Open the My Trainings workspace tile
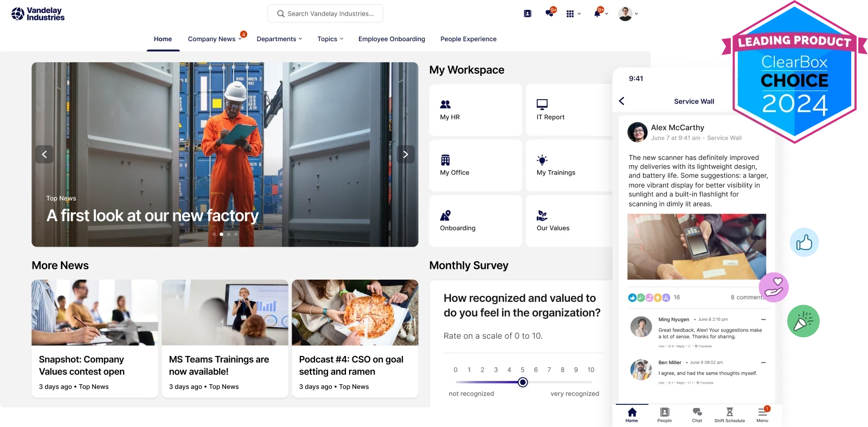868x427 pixels. pos(569,165)
